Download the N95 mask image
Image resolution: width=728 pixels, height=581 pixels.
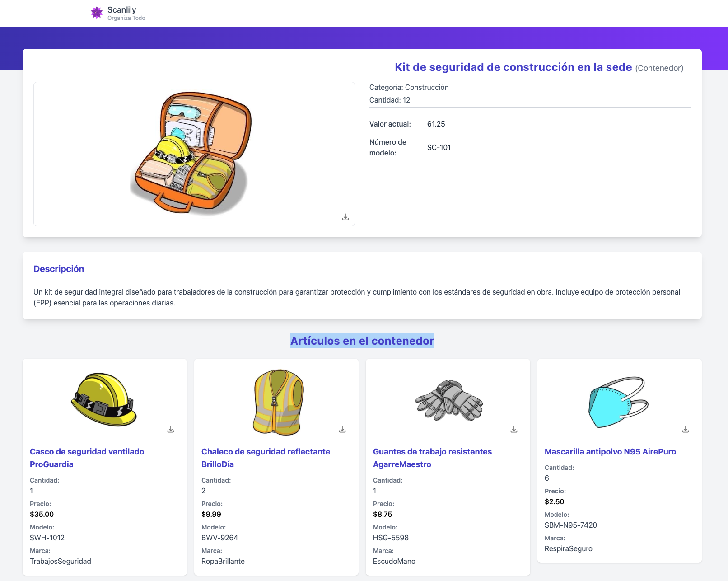tap(686, 429)
